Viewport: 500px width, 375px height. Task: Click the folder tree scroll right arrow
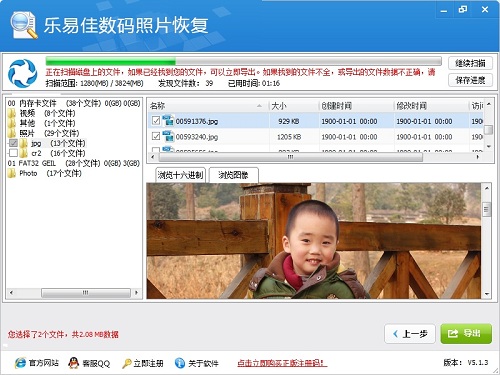[136, 293]
